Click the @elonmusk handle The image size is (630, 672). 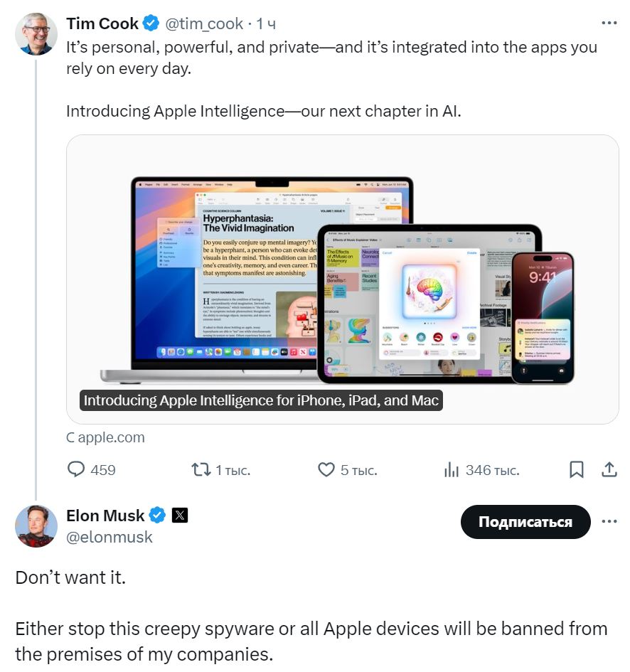pos(109,537)
